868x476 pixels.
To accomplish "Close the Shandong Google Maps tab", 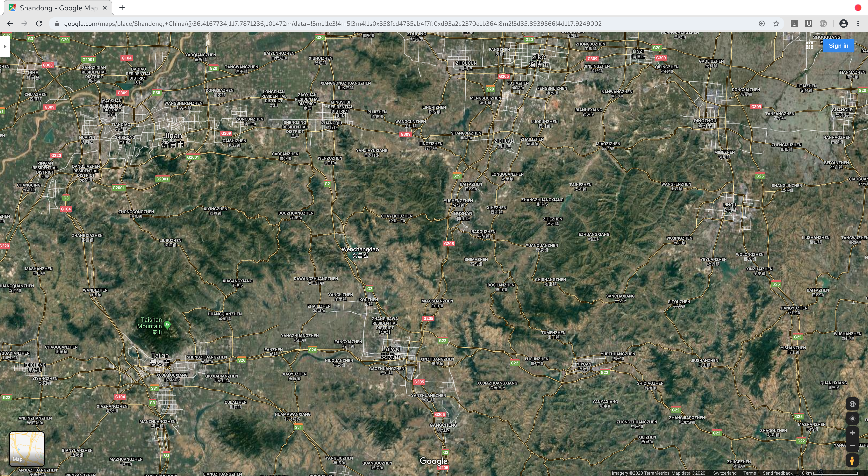I will tap(105, 7).
